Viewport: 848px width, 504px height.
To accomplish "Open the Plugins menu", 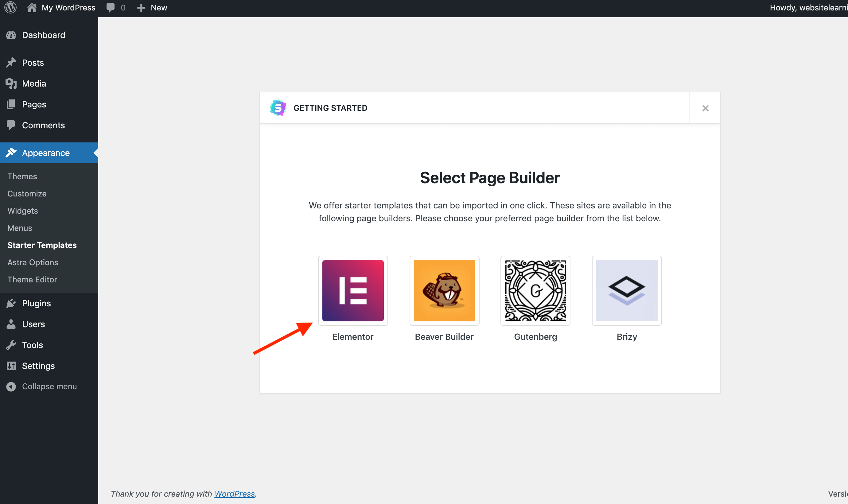I will point(49,303).
